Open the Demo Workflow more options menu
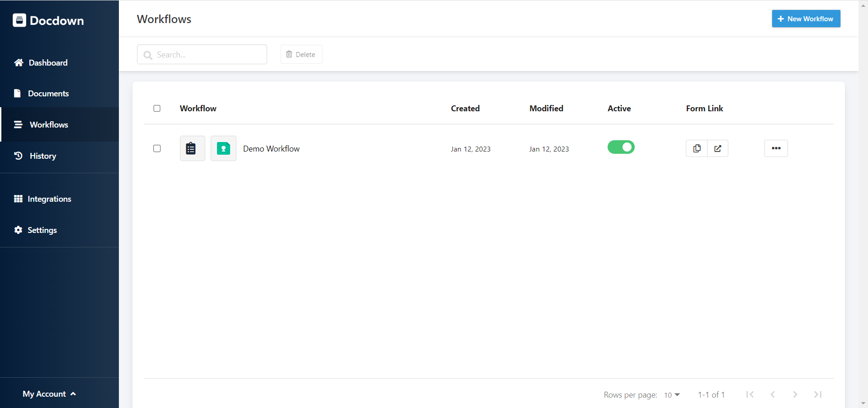Viewport: 868px width, 408px height. click(x=776, y=148)
